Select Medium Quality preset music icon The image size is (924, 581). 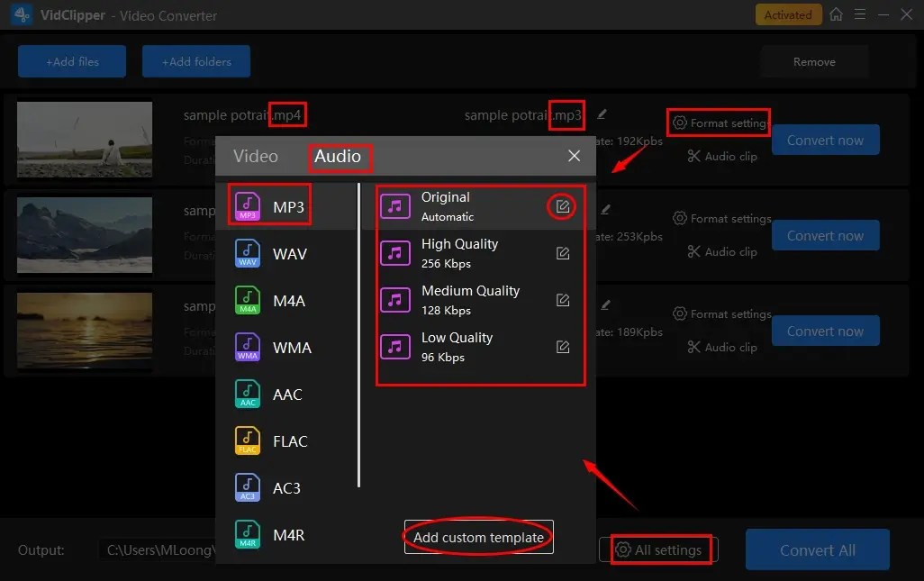tap(394, 300)
